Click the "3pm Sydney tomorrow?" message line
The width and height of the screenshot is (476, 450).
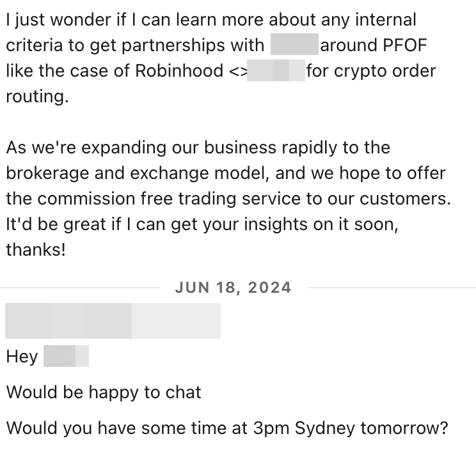coord(226,428)
